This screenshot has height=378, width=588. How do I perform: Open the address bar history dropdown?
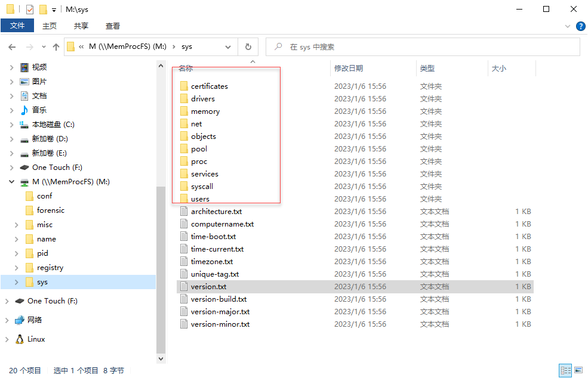(x=227, y=47)
